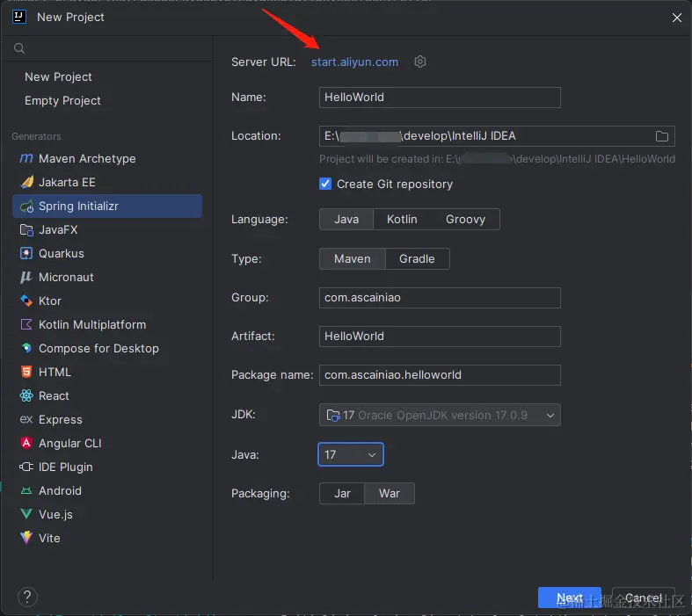Image resolution: width=692 pixels, height=616 pixels.
Task: Click the search magnifier in the sidebar
Action: [19, 48]
